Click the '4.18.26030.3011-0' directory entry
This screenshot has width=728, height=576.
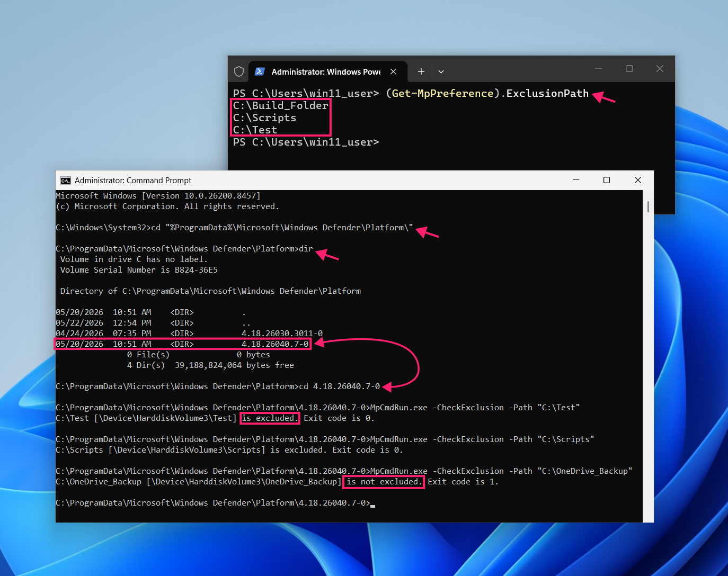pyautogui.click(x=282, y=334)
